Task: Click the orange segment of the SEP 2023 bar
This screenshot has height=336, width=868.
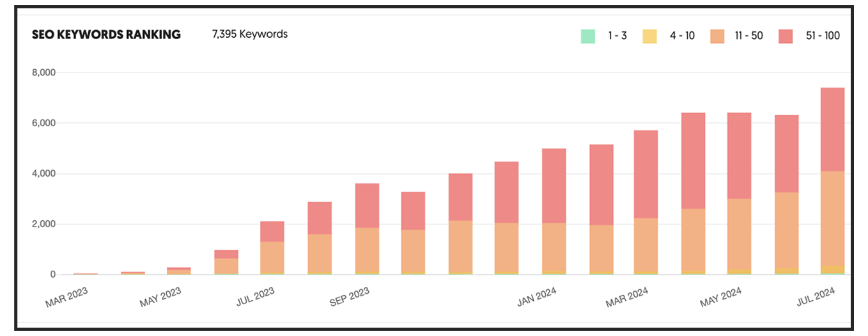Action: 367,250
